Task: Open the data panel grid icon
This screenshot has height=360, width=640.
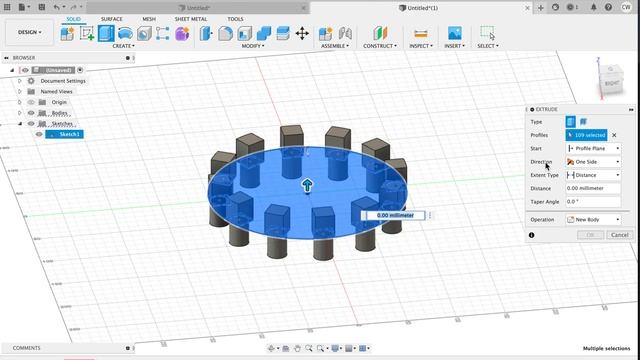Action: click(x=7, y=7)
